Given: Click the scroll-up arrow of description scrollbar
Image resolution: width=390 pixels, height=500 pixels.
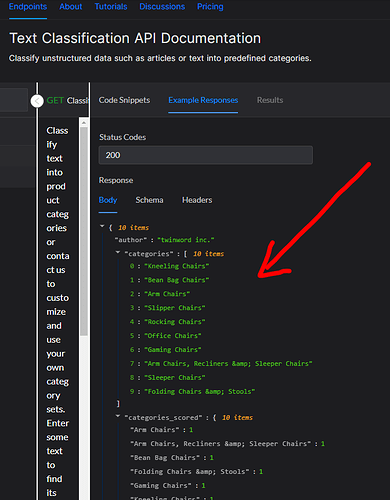Looking at the screenshot, I should pyautogui.click(x=84, y=123).
